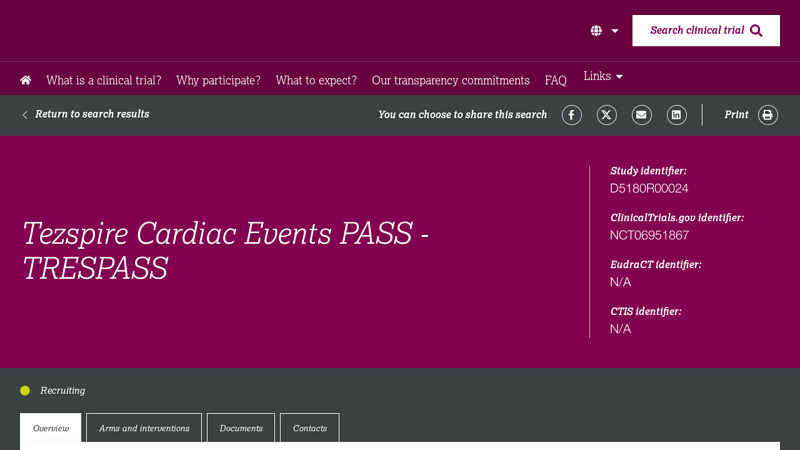Open Our transparency commitments page
The height and width of the screenshot is (450, 800).
[x=451, y=81]
